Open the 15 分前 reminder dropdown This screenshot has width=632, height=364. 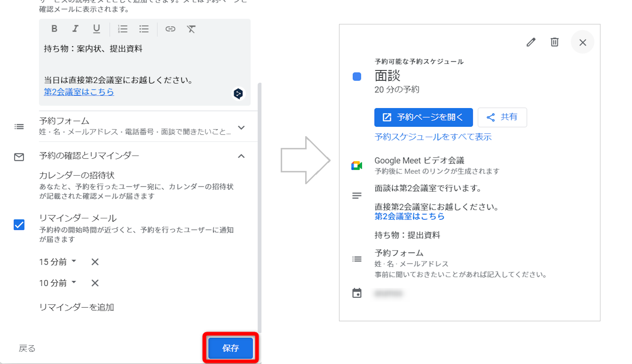(x=58, y=262)
